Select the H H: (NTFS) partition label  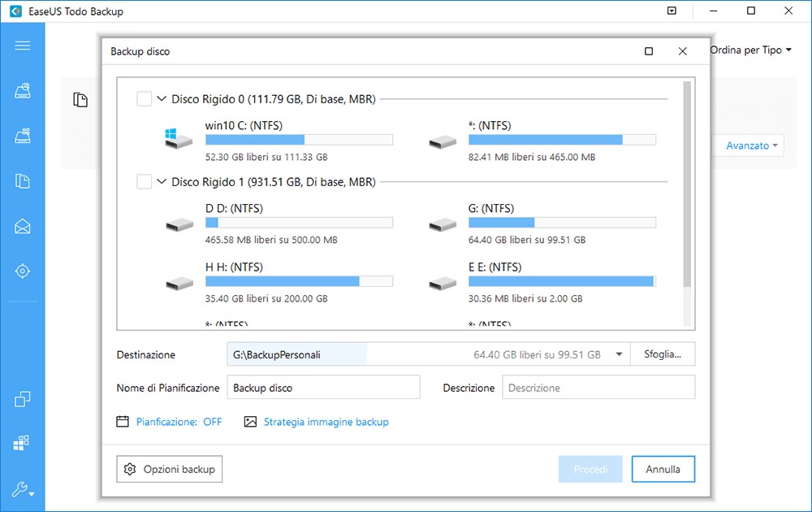pos(234,267)
